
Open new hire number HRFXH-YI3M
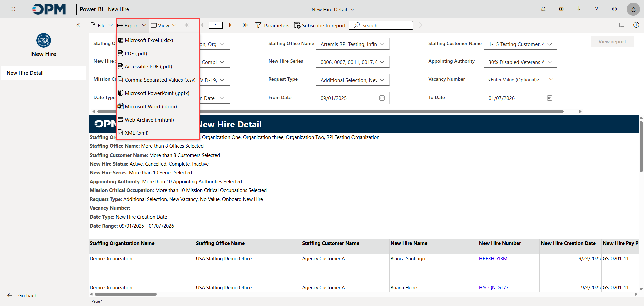[x=493, y=258]
